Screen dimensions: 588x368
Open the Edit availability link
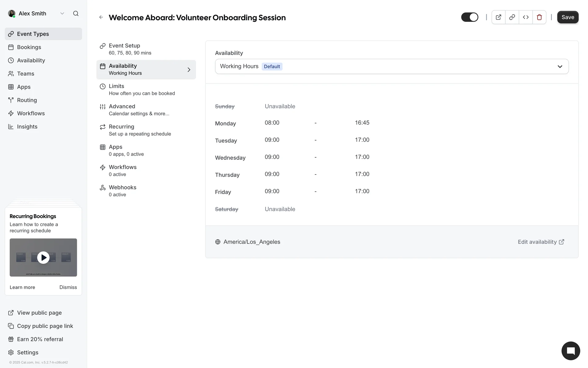[x=541, y=242]
